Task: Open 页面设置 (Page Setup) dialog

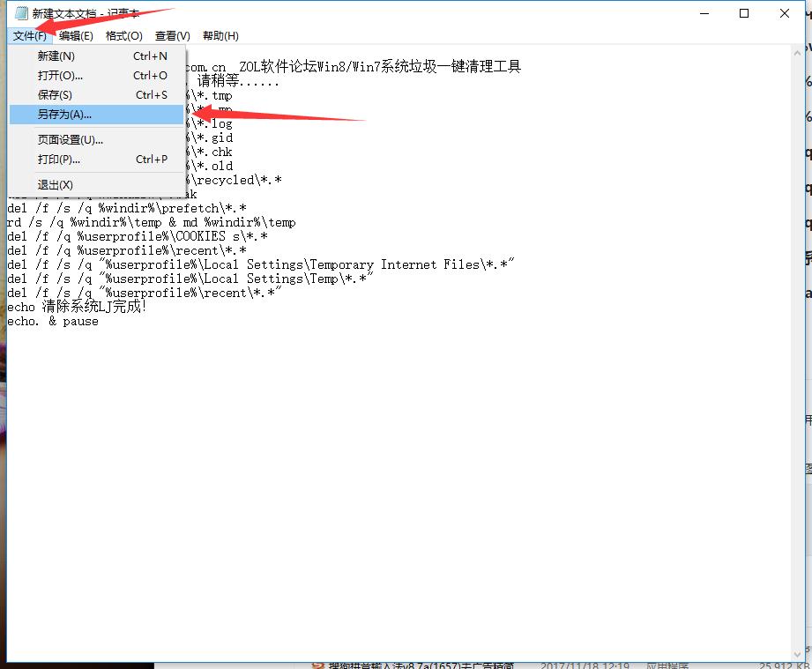Action: point(71,139)
